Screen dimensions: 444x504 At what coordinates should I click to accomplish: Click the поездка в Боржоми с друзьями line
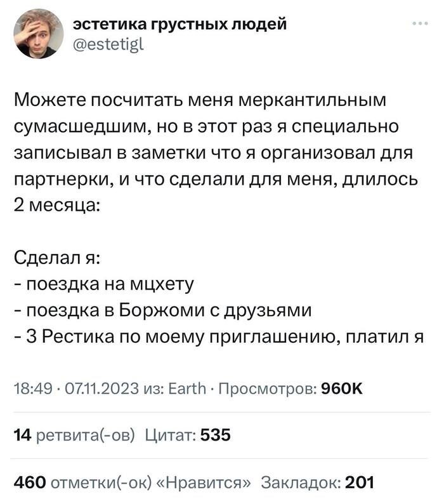162,310
